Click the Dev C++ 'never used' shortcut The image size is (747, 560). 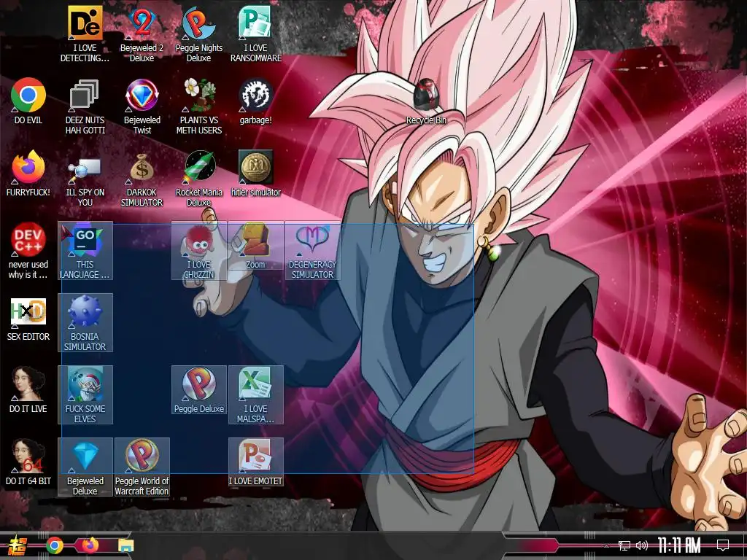(28, 251)
